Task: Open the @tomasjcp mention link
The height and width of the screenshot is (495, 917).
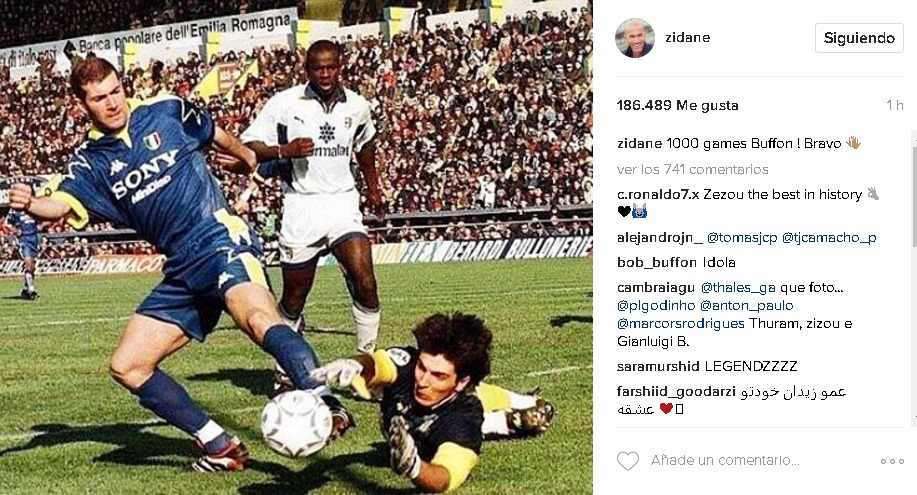Action: point(742,238)
